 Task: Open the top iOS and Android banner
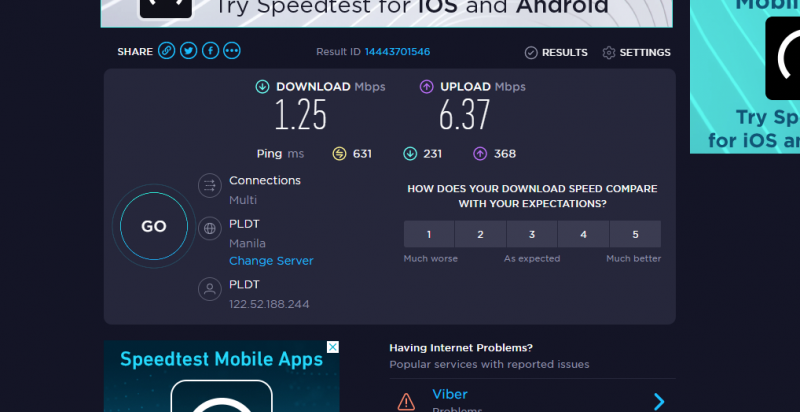point(386,14)
